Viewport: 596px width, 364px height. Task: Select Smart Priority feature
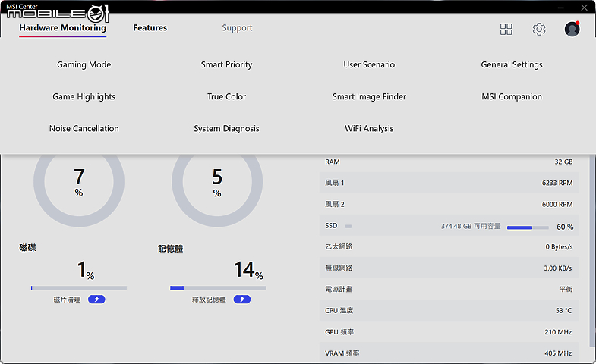click(x=226, y=64)
